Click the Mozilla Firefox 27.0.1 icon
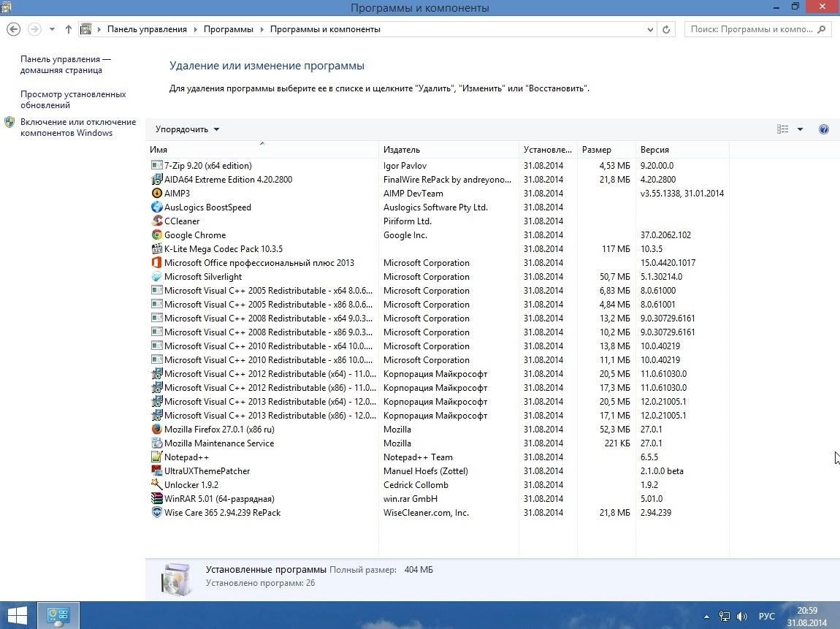 click(156, 429)
